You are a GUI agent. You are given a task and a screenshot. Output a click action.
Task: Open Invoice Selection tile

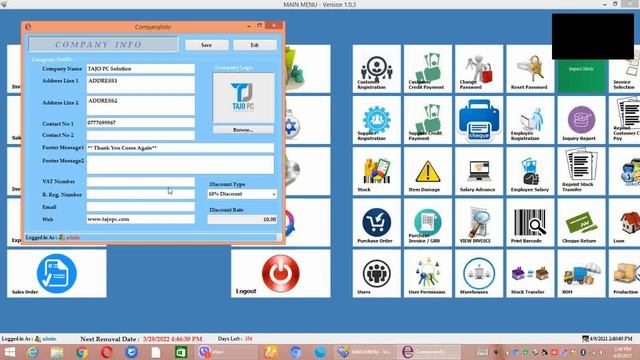[624, 76]
